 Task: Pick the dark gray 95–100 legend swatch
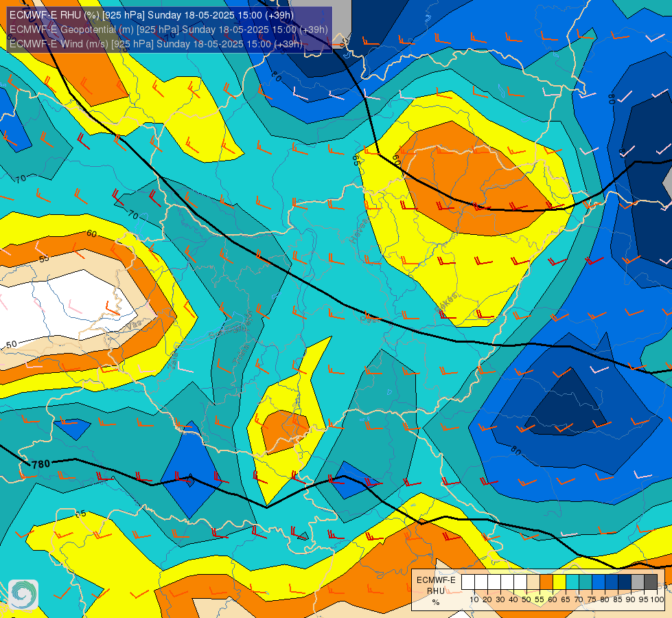tap(651, 583)
